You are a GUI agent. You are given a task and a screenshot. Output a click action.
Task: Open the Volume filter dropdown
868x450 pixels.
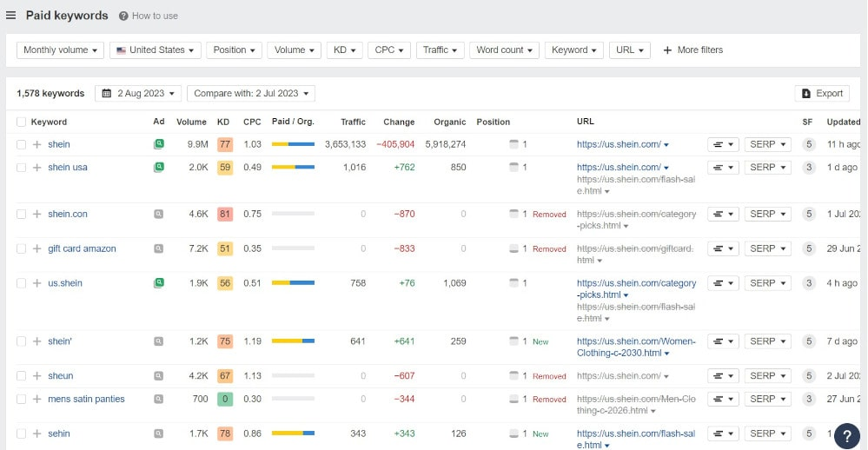(294, 50)
